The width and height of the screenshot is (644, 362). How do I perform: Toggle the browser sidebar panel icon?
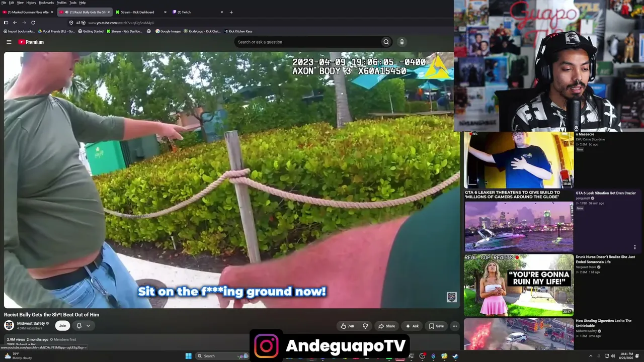tap(6, 23)
